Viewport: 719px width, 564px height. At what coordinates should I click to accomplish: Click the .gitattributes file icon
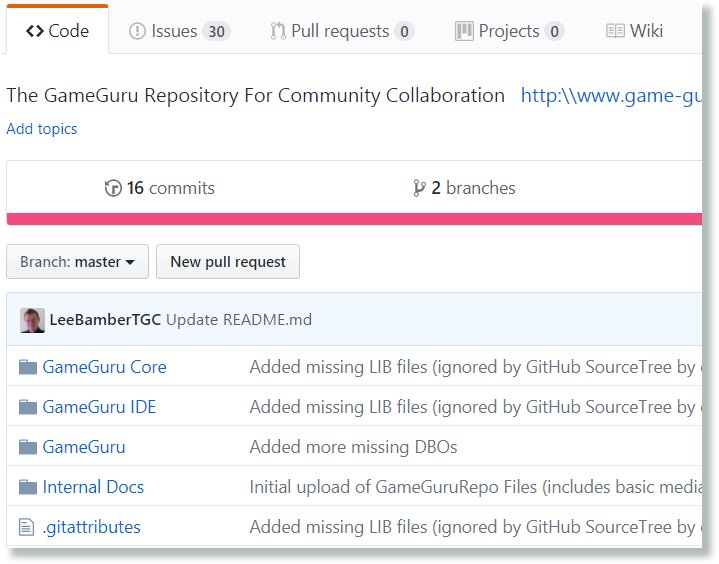point(27,527)
